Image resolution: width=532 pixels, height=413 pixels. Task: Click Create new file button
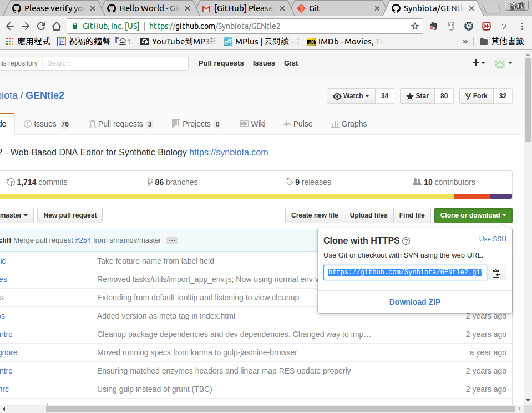315,215
